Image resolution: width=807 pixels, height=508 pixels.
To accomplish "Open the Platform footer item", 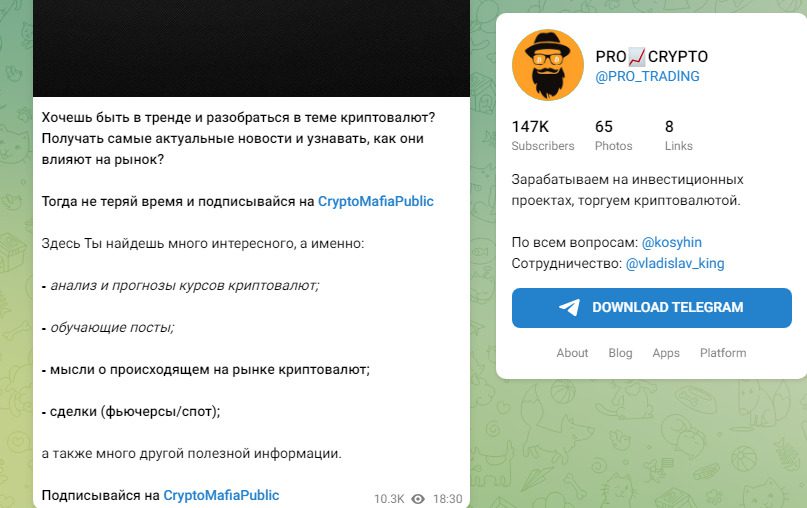I will click(723, 353).
